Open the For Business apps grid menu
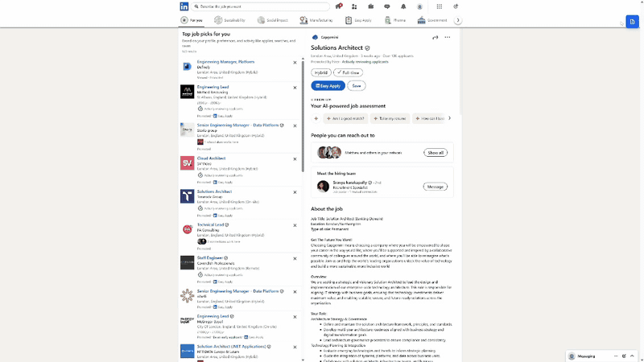The height and width of the screenshot is (362, 644). pos(439,6)
